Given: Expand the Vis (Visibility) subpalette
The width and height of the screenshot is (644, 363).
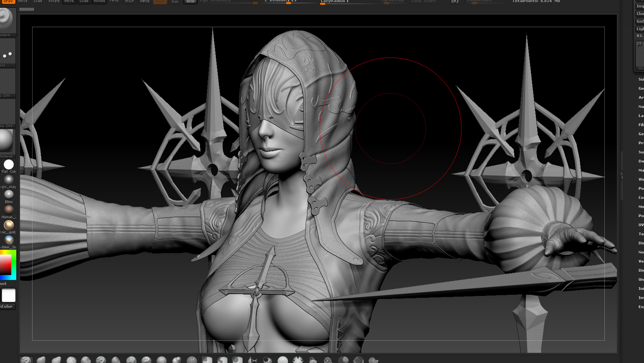Looking at the screenshot, I should (x=641, y=179).
